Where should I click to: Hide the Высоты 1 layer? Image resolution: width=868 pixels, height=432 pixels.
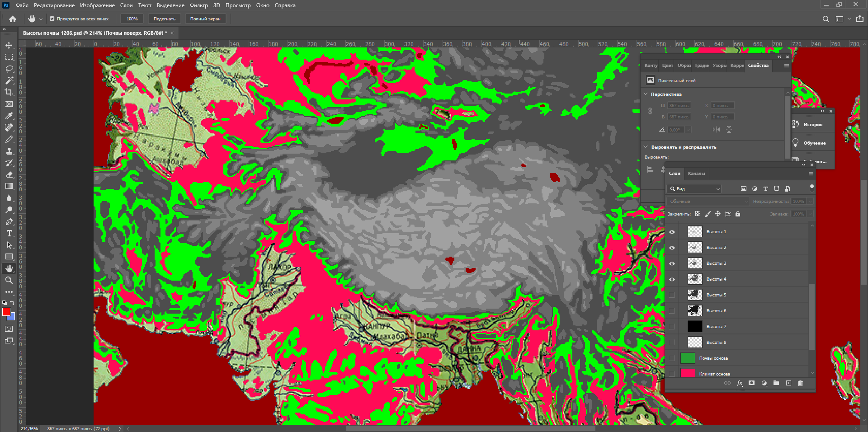[672, 232]
